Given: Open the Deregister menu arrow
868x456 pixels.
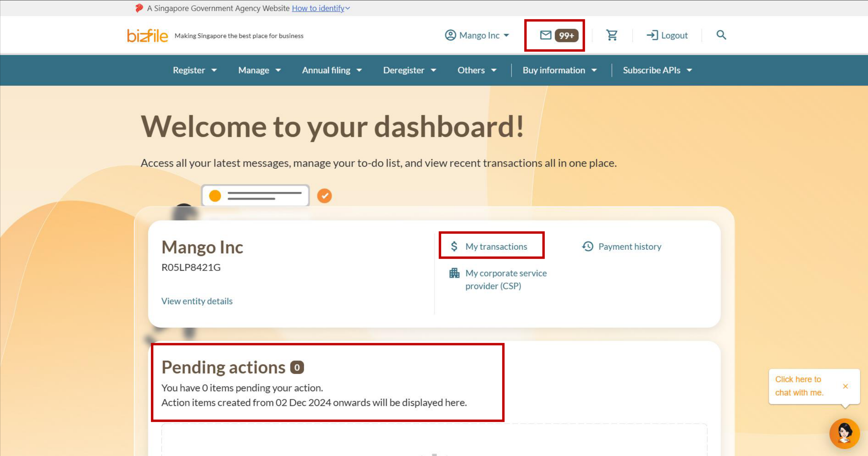Looking at the screenshot, I should click(x=433, y=70).
